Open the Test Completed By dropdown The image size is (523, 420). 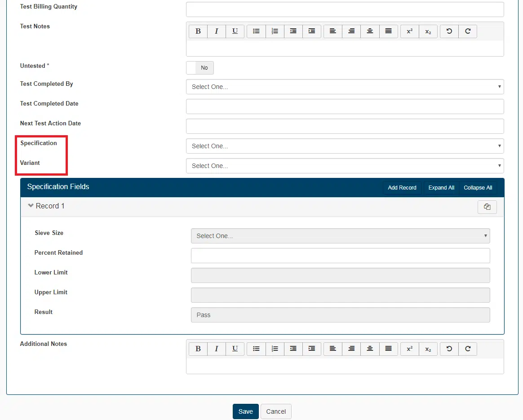pyautogui.click(x=345, y=87)
